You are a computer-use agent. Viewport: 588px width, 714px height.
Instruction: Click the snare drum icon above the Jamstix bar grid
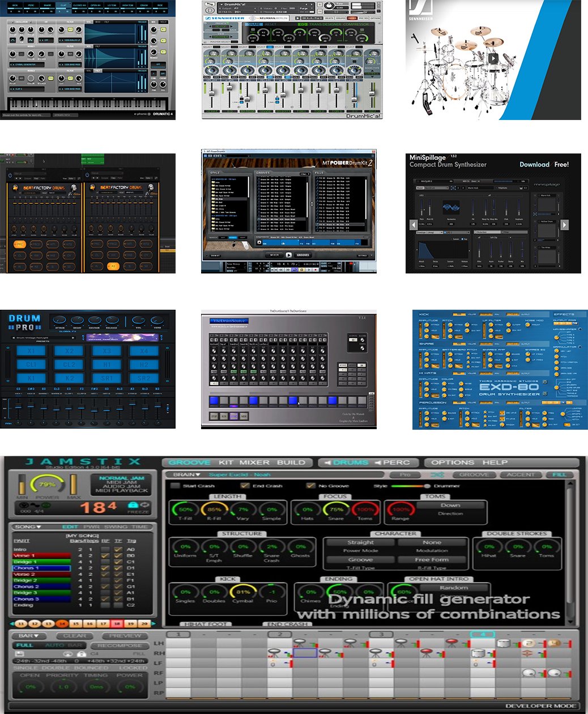coord(504,643)
